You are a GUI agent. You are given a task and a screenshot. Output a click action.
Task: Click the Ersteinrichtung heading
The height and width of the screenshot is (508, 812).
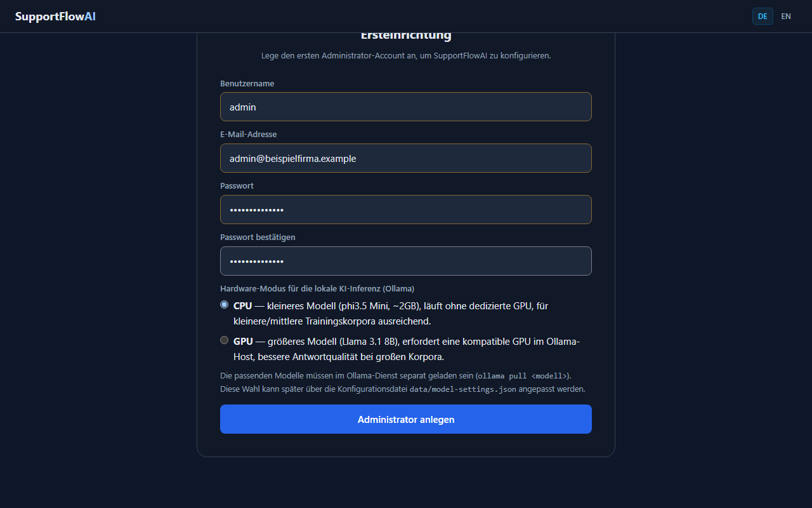[406, 35]
